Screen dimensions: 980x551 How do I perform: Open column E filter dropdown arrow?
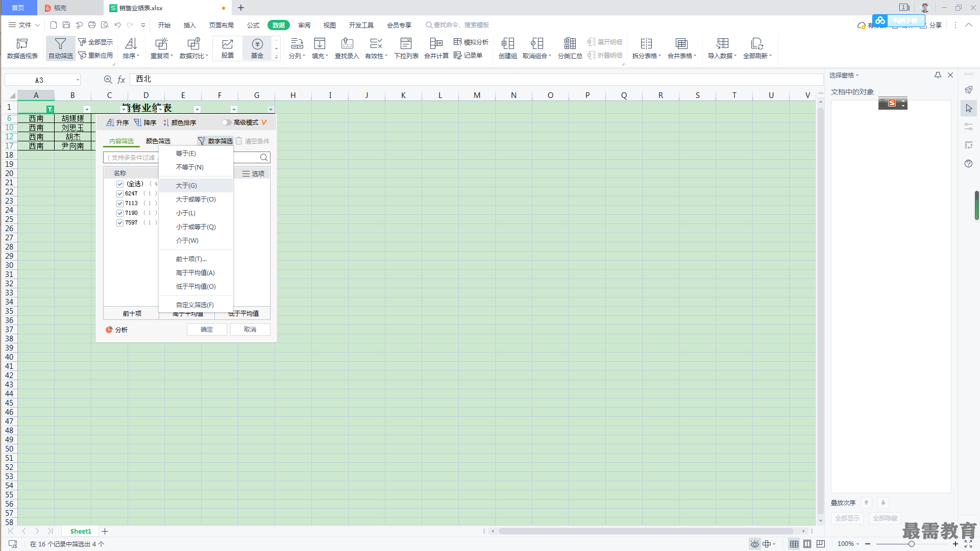coord(197,109)
